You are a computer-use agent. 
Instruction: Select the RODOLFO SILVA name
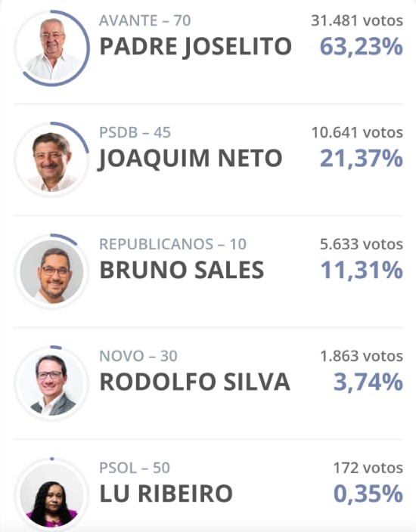click(x=195, y=382)
